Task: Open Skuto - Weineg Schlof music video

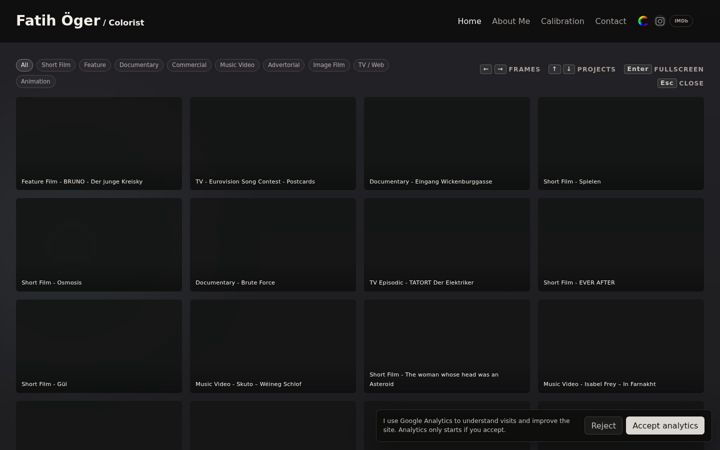Action: tap(273, 346)
